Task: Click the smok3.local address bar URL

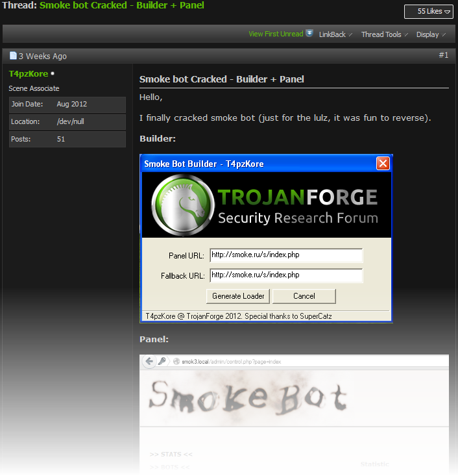Action: (x=231, y=362)
